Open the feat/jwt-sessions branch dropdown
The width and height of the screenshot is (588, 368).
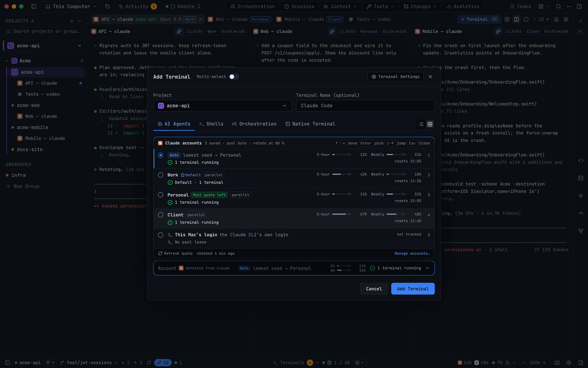[89, 363]
